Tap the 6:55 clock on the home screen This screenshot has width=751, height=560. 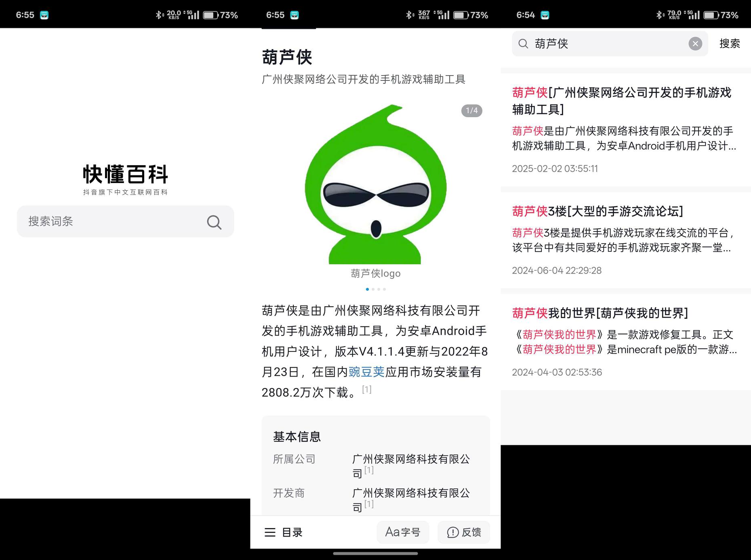[25, 15]
